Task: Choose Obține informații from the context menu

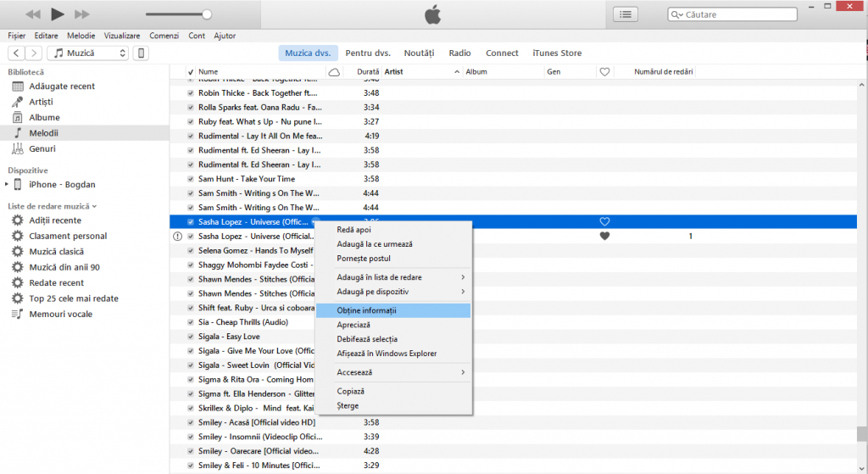Action: coord(393,310)
